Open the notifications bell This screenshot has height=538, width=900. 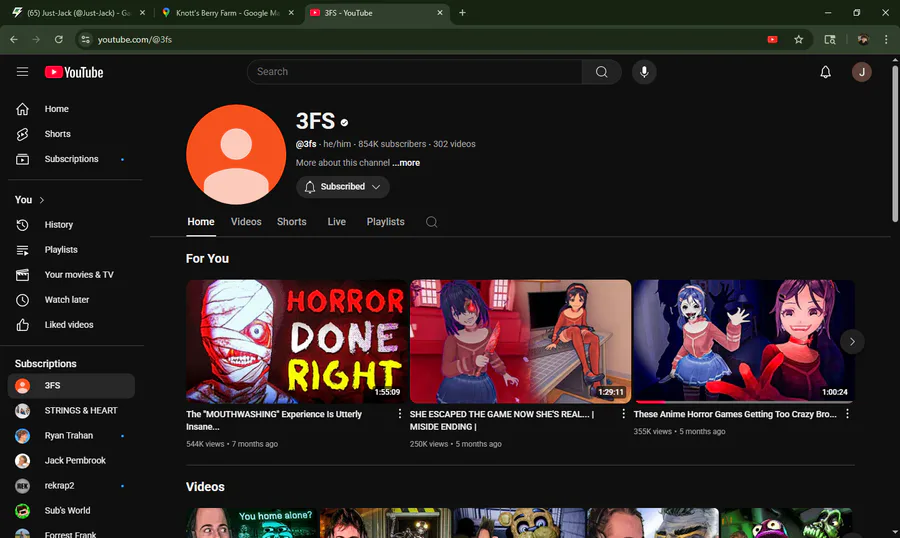(825, 72)
